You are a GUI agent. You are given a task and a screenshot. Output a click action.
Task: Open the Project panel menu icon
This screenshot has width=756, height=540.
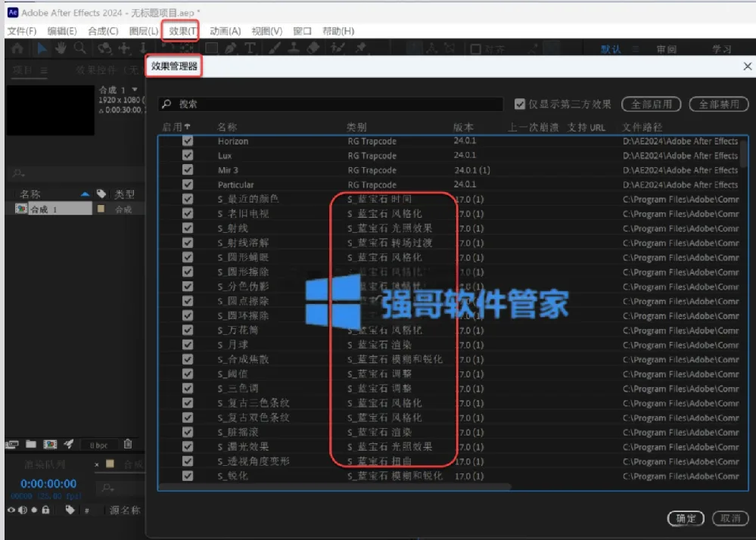coord(44,70)
